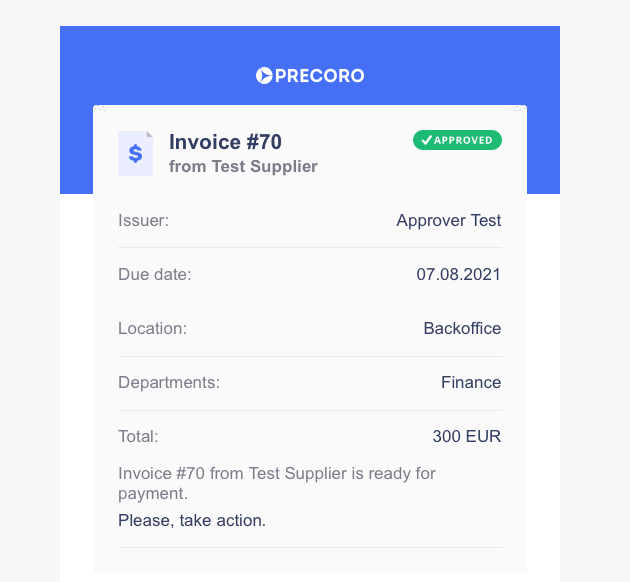630x582 pixels.
Task: Select the 07.08.2021 due date value
Action: coord(459,275)
